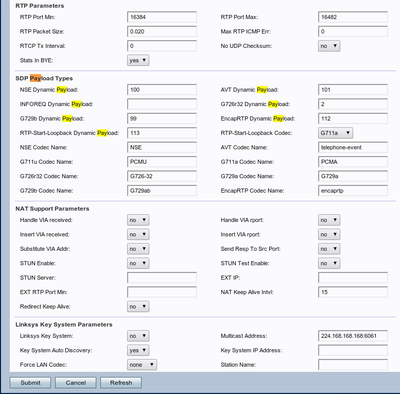This screenshot has width=400, height=394.
Task: Click the SDP Payload Types heading
Action: click(x=44, y=78)
